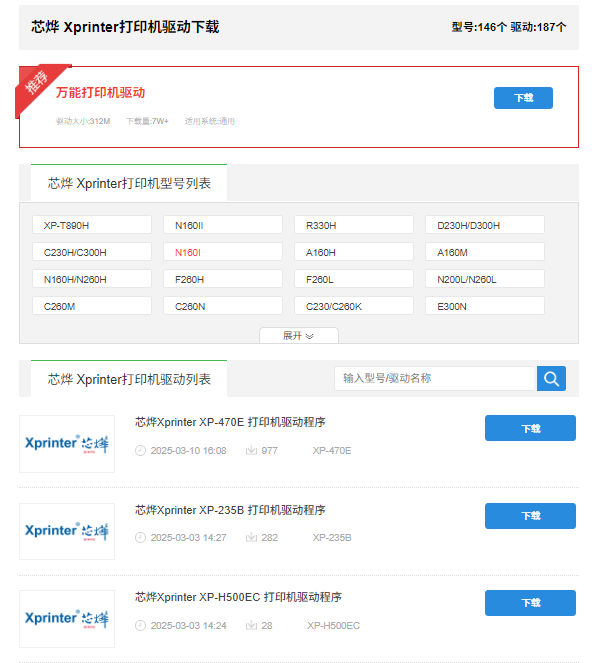This screenshot has width=600, height=663.
Task: Click the 适用系统:通用 info text
Action: pyautogui.click(x=210, y=121)
